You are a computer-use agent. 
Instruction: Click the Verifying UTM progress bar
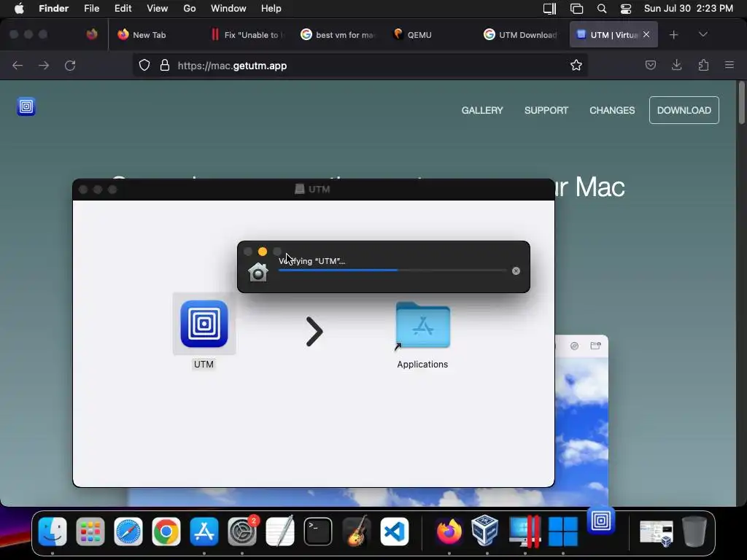pos(392,270)
